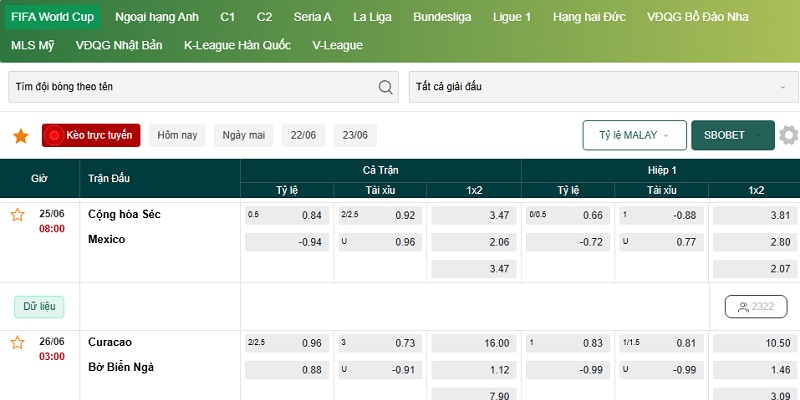800x400 pixels.
Task: Select first-half 1x2 odds 2.80
Action: pyautogui.click(x=756, y=242)
